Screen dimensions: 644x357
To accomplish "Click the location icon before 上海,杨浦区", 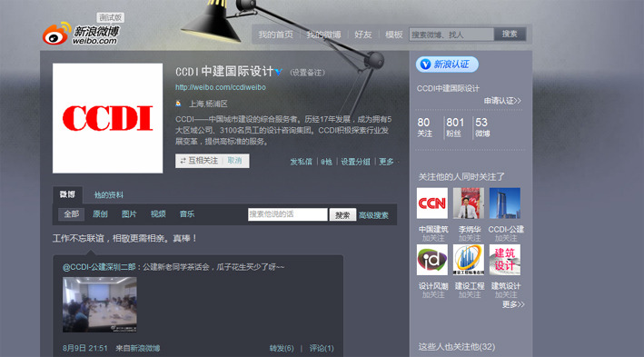I will (x=178, y=104).
